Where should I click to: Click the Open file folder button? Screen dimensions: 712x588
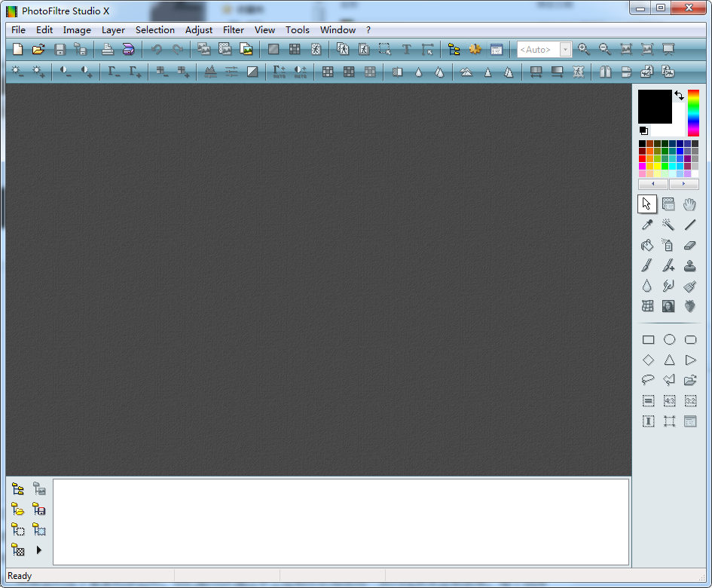(x=38, y=50)
